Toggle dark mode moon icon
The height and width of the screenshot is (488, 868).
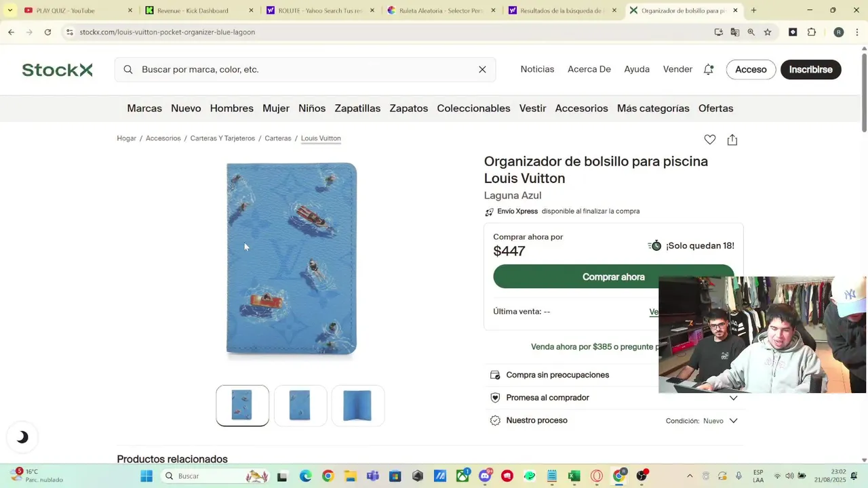point(22,437)
